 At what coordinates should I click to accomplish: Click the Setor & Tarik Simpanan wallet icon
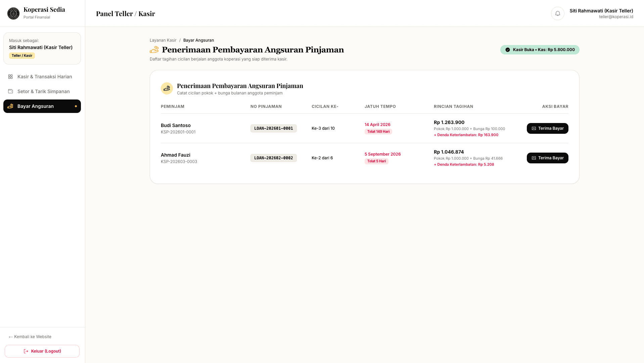click(10, 91)
